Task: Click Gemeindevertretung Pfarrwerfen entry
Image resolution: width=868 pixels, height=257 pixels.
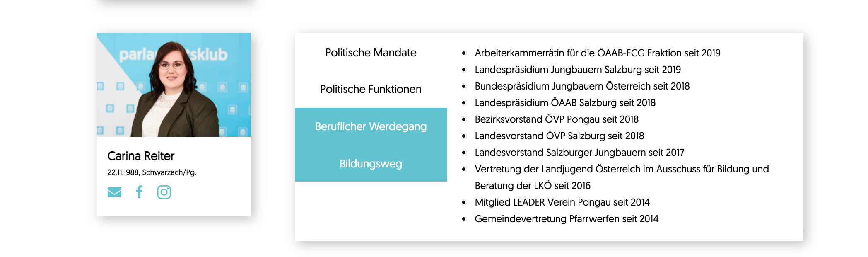Action: [x=567, y=219]
